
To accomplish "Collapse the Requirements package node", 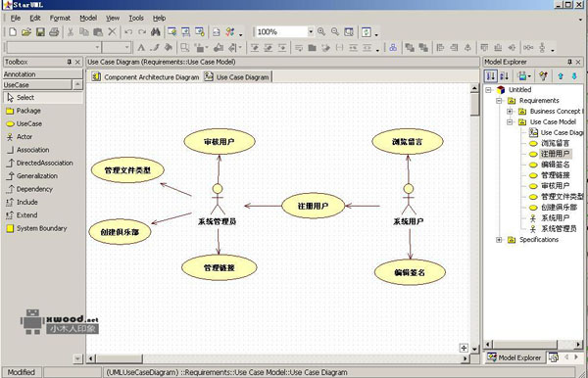I will coord(499,101).
